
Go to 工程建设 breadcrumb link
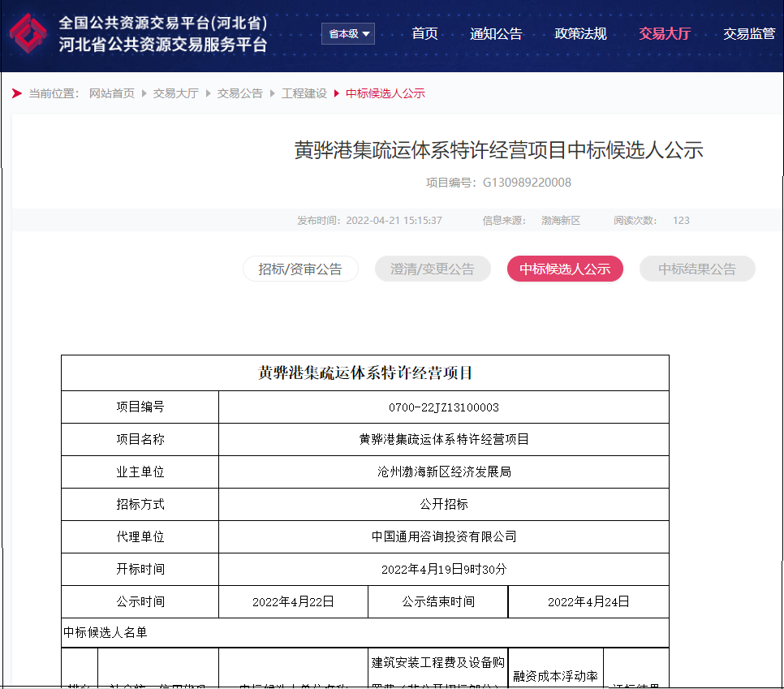(304, 93)
